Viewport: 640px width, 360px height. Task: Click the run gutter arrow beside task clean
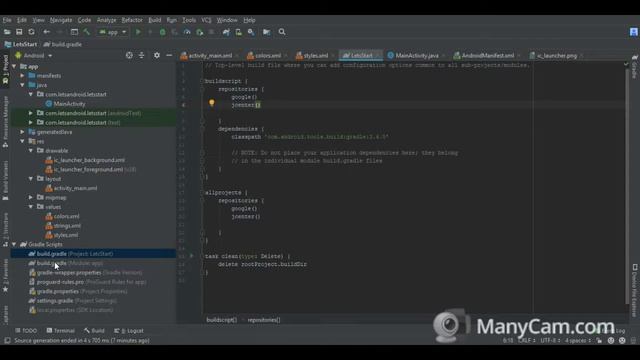tap(191, 256)
